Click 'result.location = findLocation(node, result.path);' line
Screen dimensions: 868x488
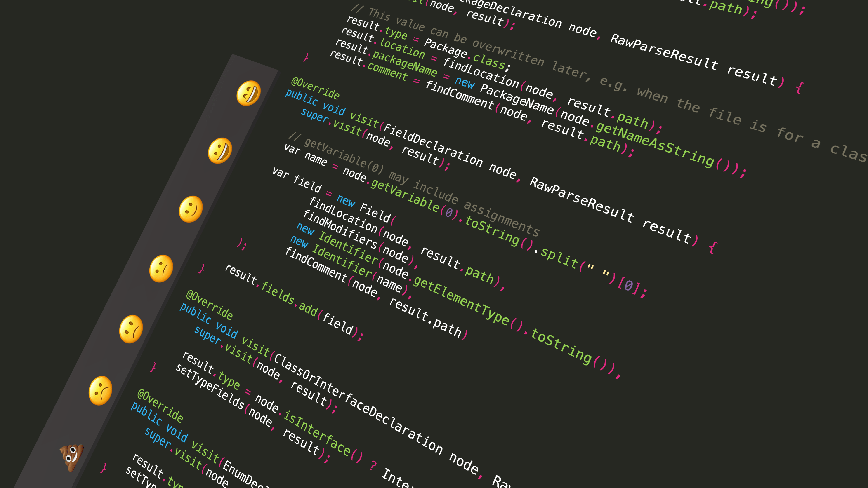(x=502, y=80)
